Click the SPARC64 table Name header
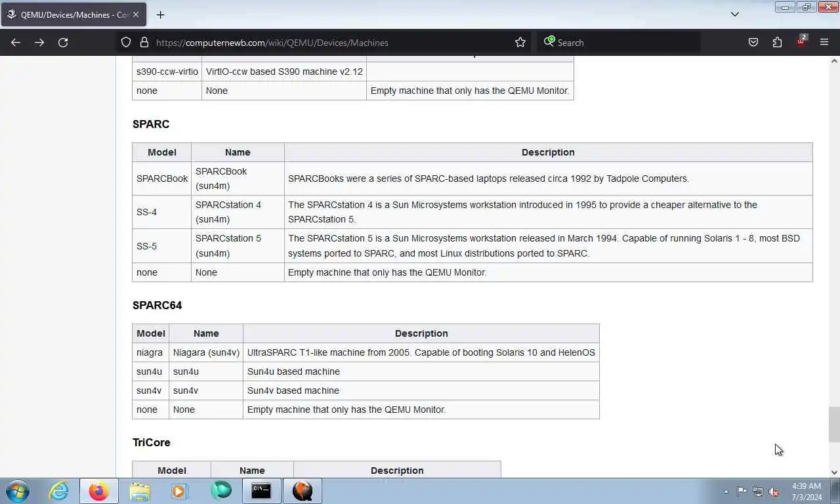Viewport: 840px width, 504px height. [206, 333]
